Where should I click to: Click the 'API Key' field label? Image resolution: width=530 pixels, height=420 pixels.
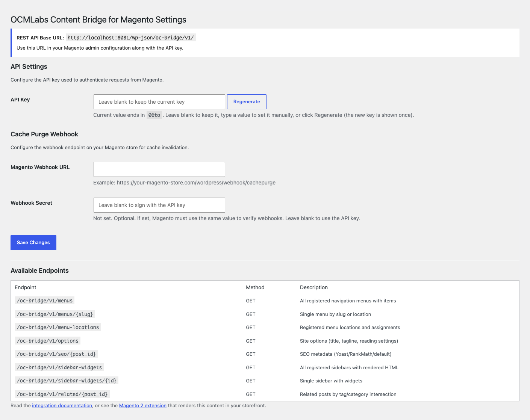[20, 100]
